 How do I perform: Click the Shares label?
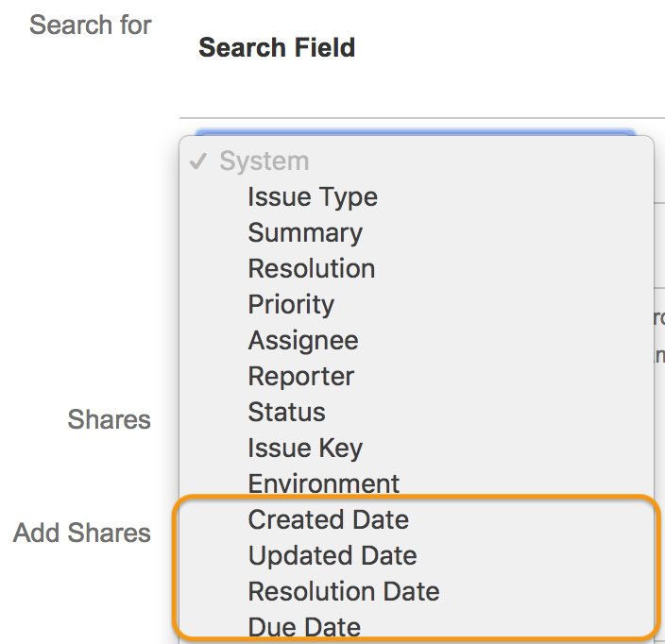click(x=109, y=419)
